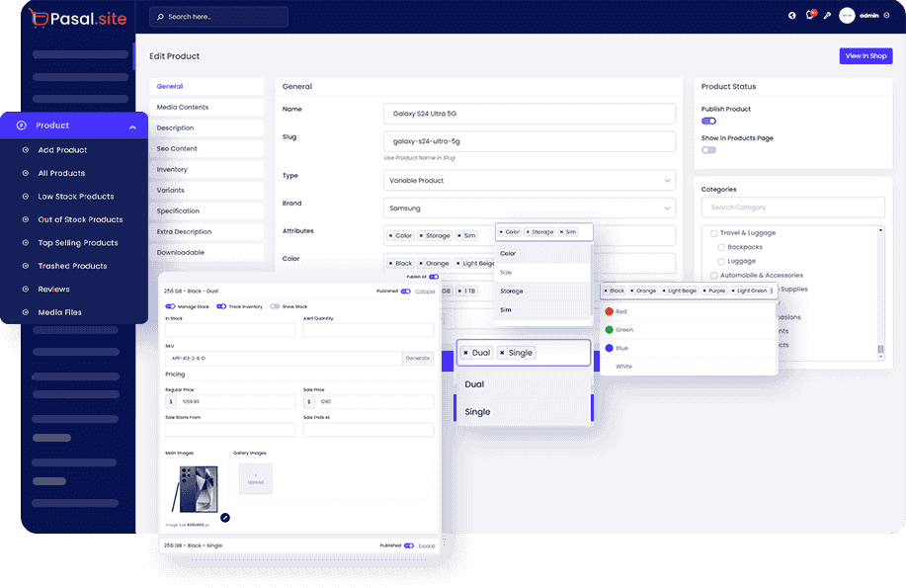Go to the Variants tab
Viewport: 906px width, 588px height.
click(x=206, y=190)
